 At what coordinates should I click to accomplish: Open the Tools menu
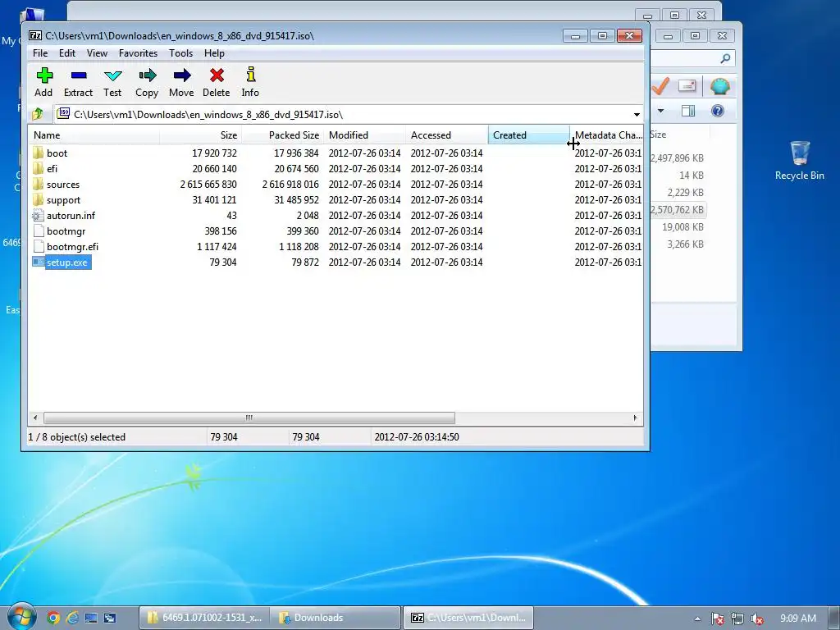(180, 53)
